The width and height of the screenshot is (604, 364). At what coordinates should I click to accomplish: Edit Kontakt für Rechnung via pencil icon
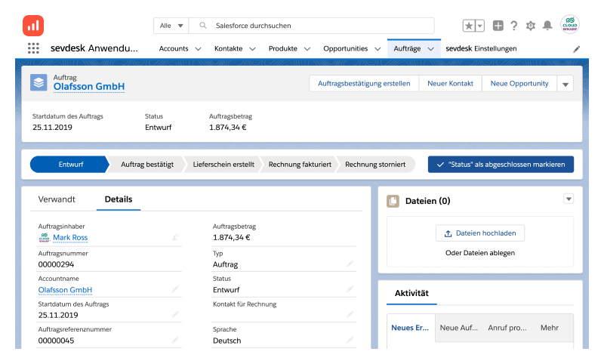pyautogui.click(x=350, y=314)
